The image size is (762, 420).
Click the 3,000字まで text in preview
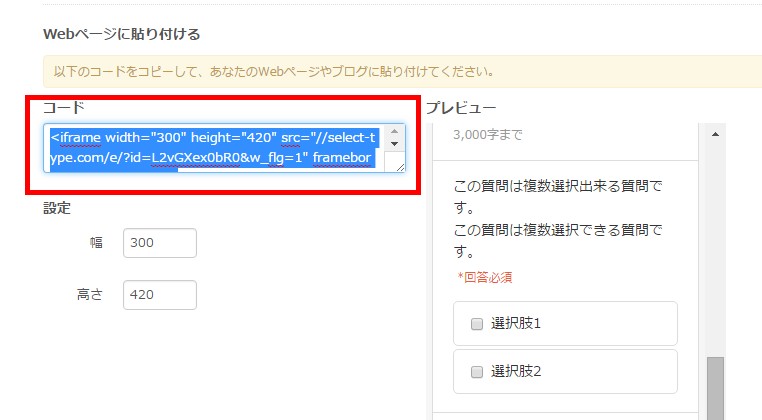(487, 135)
